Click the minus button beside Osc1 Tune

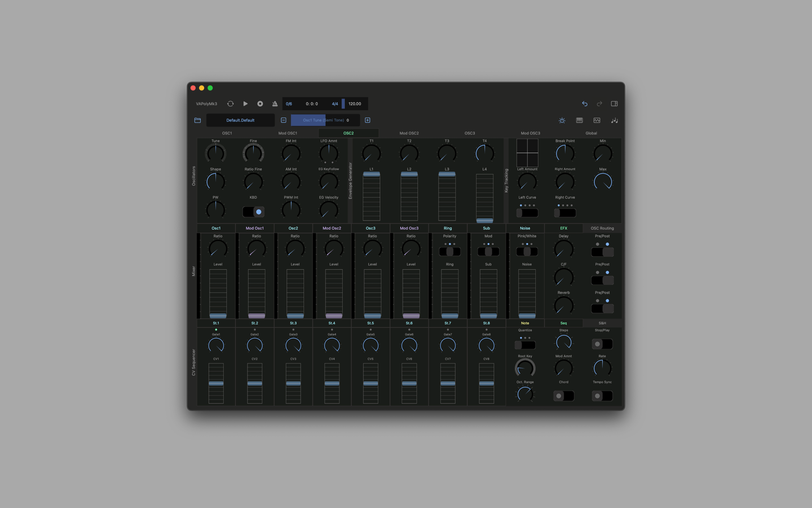[x=284, y=120]
